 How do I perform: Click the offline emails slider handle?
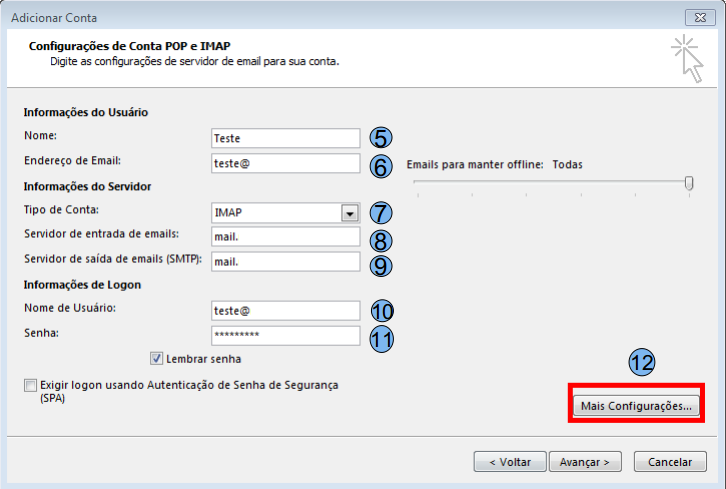[x=689, y=182]
